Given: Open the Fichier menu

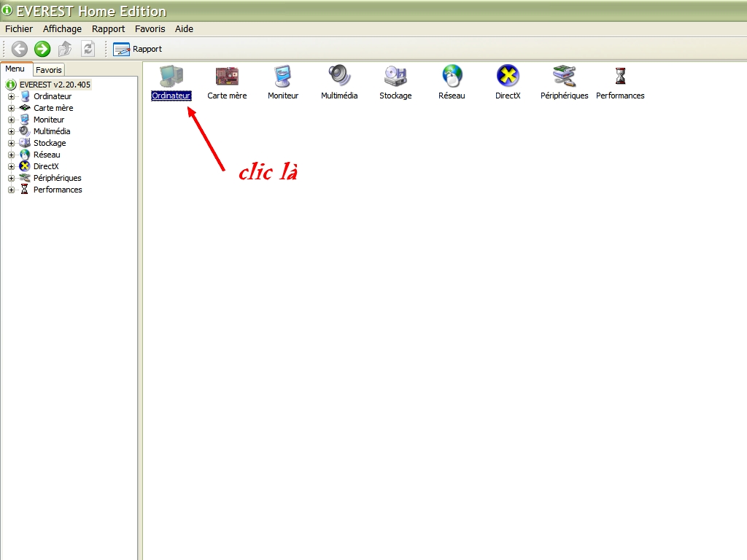Looking at the screenshot, I should click(x=19, y=29).
